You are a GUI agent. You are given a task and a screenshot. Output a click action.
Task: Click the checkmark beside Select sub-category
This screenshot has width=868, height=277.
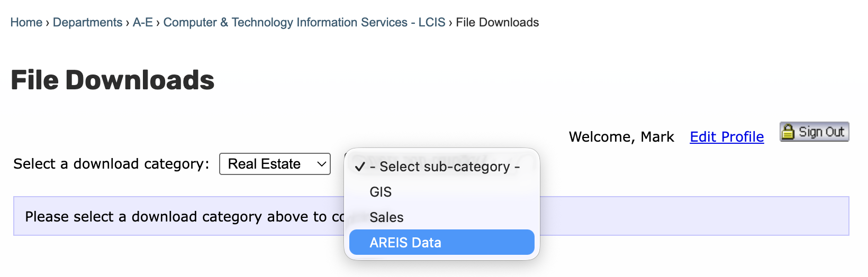click(360, 167)
